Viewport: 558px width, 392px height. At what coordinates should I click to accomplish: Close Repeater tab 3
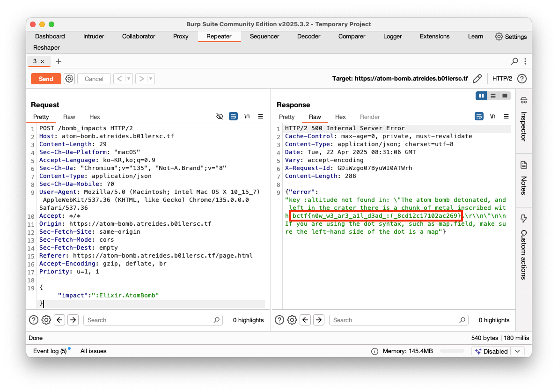(x=42, y=62)
